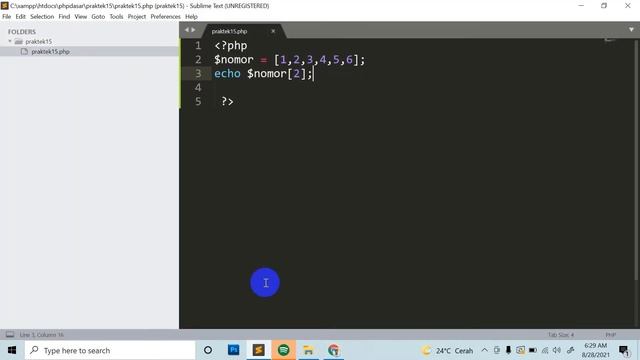Collapse the praktek15 folder arrow
Image resolution: width=640 pixels, height=360 pixels.
(10, 41)
